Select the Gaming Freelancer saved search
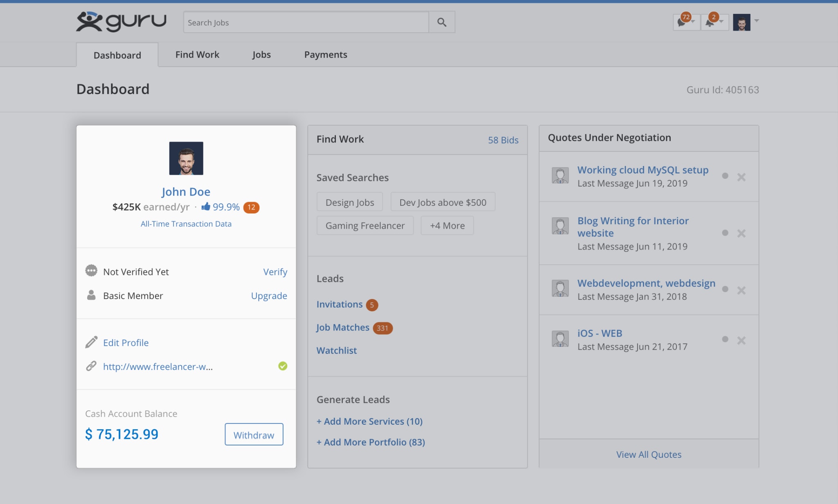 (x=365, y=225)
